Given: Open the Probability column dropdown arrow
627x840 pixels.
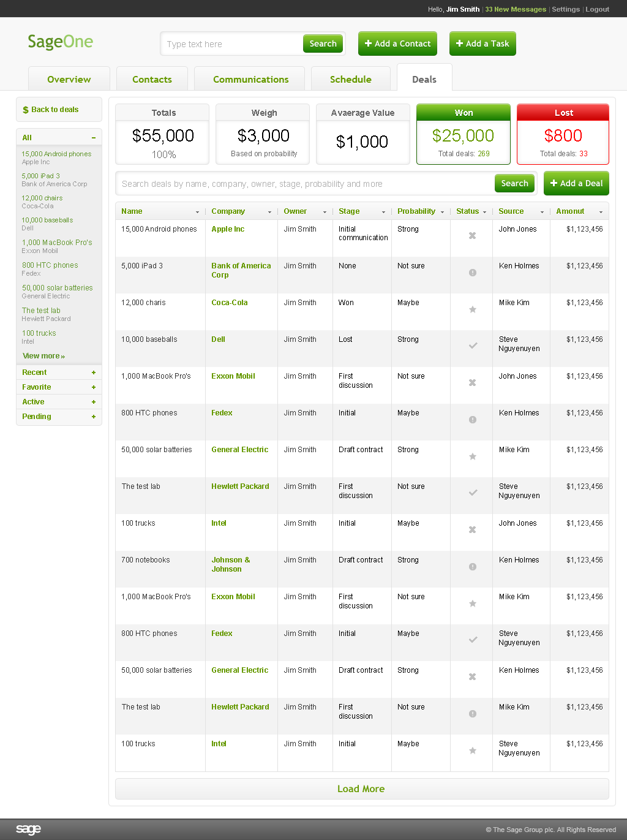Looking at the screenshot, I should point(442,212).
